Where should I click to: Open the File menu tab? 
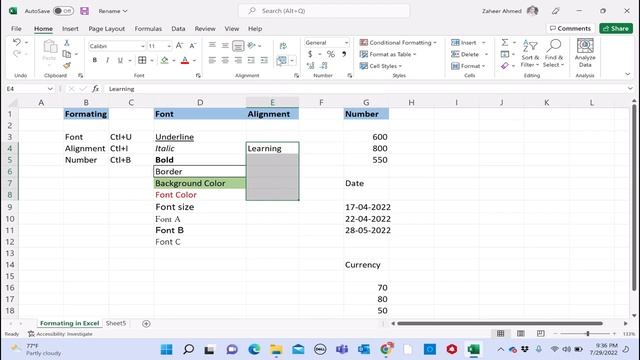tap(16, 29)
